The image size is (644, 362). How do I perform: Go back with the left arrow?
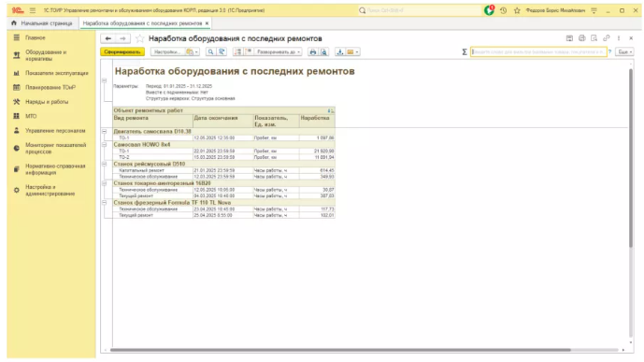108,38
